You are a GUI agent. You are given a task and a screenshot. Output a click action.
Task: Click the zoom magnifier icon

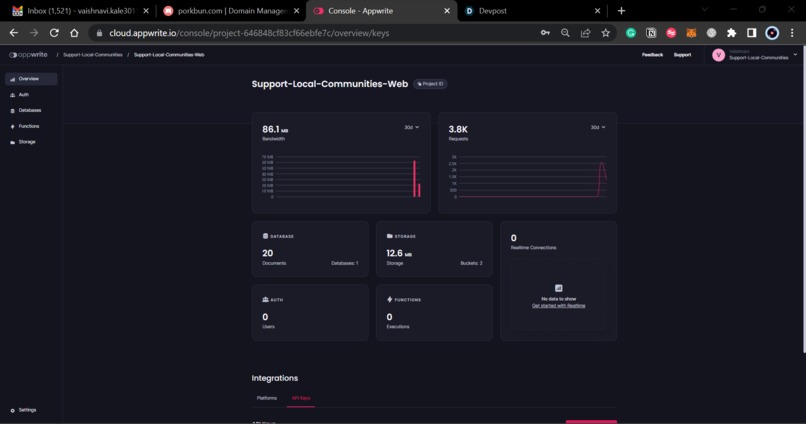(x=565, y=33)
